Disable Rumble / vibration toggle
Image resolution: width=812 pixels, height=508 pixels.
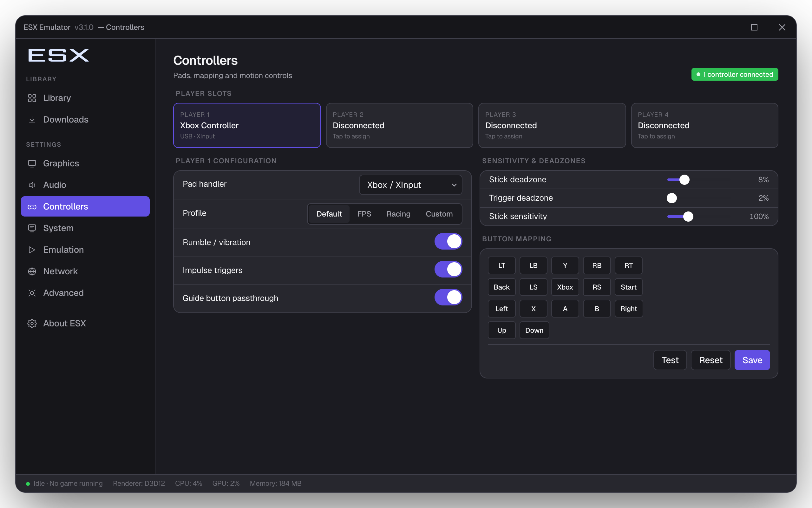point(448,242)
